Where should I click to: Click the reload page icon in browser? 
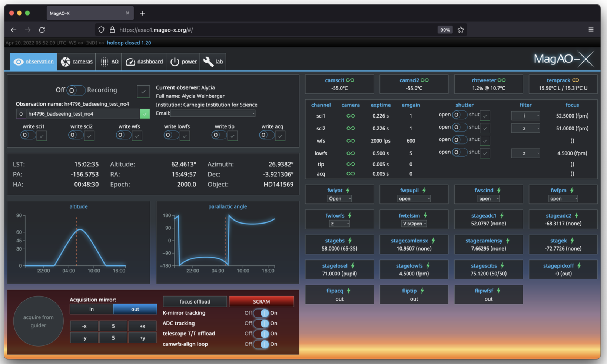pos(42,30)
